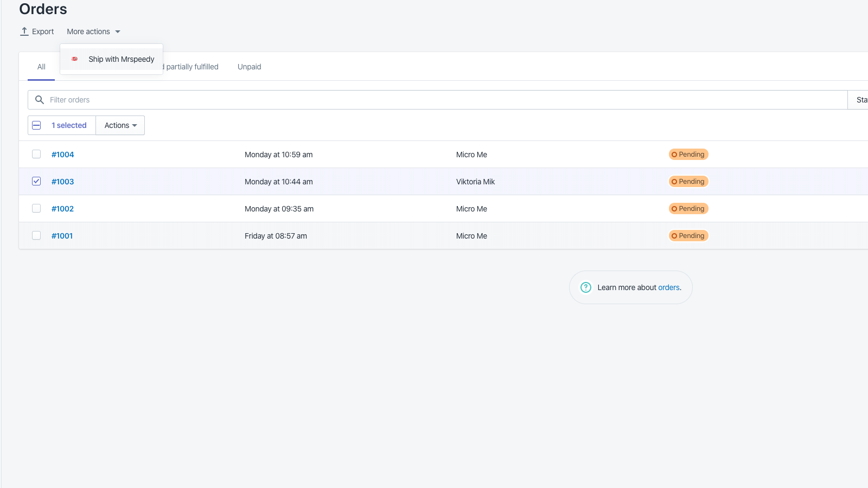Toggle the select-all checkbox beside 1 selected
The image size is (868, 488).
36,125
